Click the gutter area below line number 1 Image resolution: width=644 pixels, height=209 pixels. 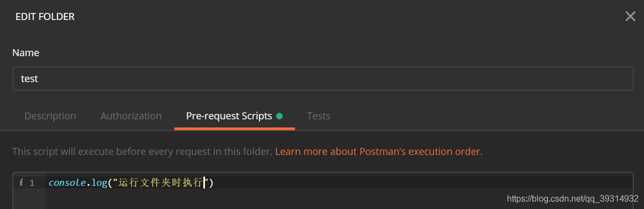29,199
